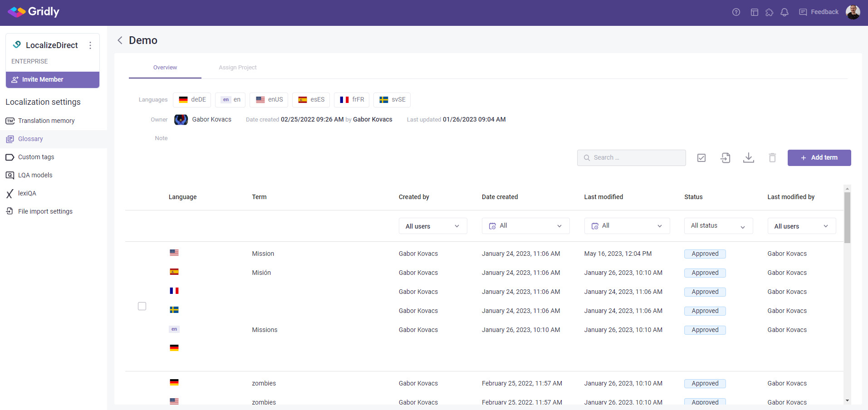Screen dimensions: 868x410
Task: Open the help question mark menu
Action: [x=736, y=12]
